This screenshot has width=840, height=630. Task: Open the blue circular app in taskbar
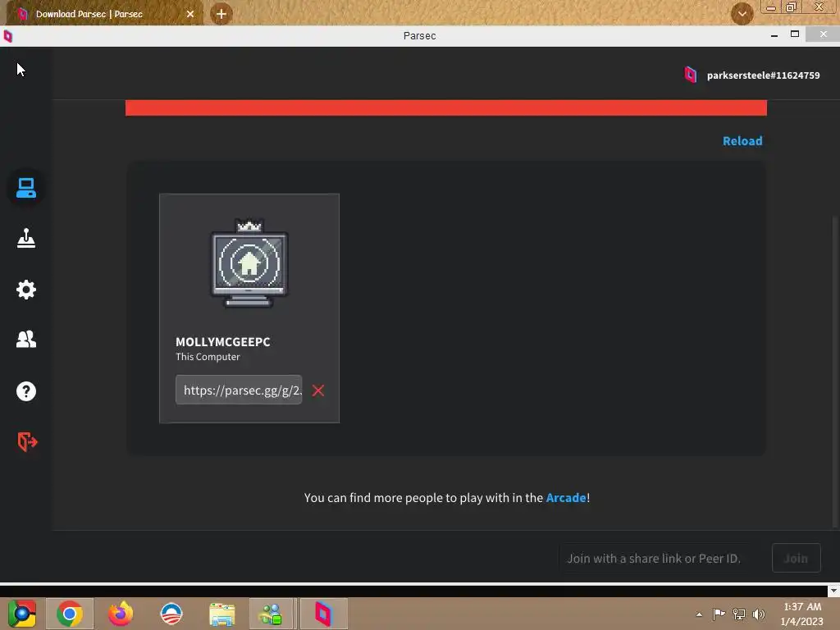(x=171, y=614)
